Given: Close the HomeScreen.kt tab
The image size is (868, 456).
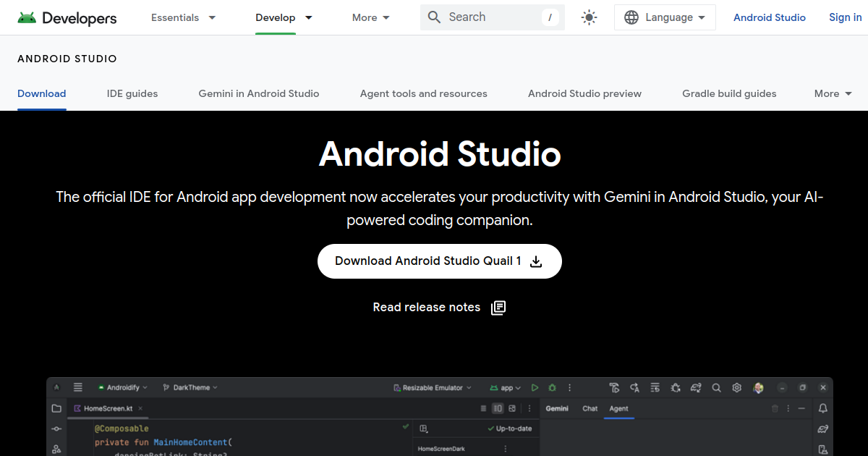Looking at the screenshot, I should click(x=141, y=409).
